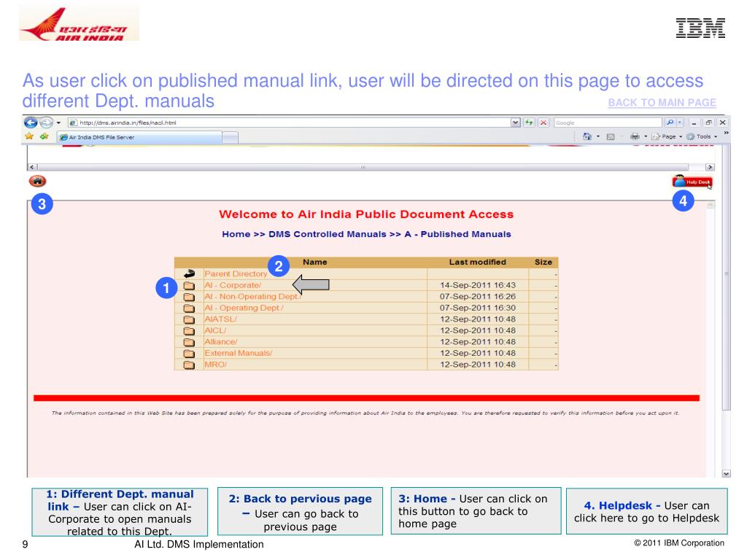The image size is (747, 560).
Task: Click date 14-Sep-2011 16:43 in table
Action: pos(477,285)
